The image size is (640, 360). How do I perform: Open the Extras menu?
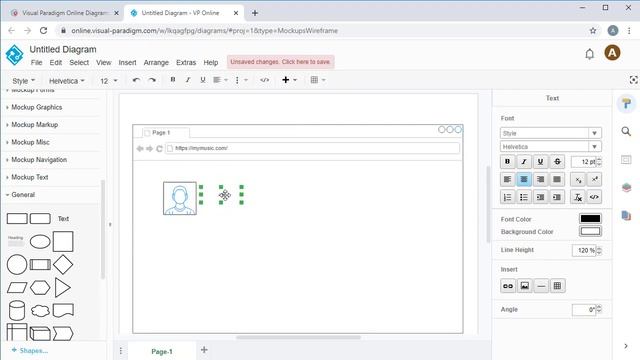(186, 62)
